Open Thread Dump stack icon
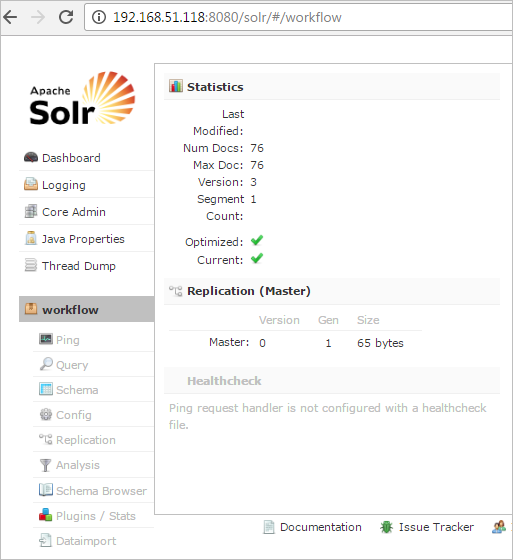The width and height of the screenshot is (513, 560). pyautogui.click(x=31, y=265)
